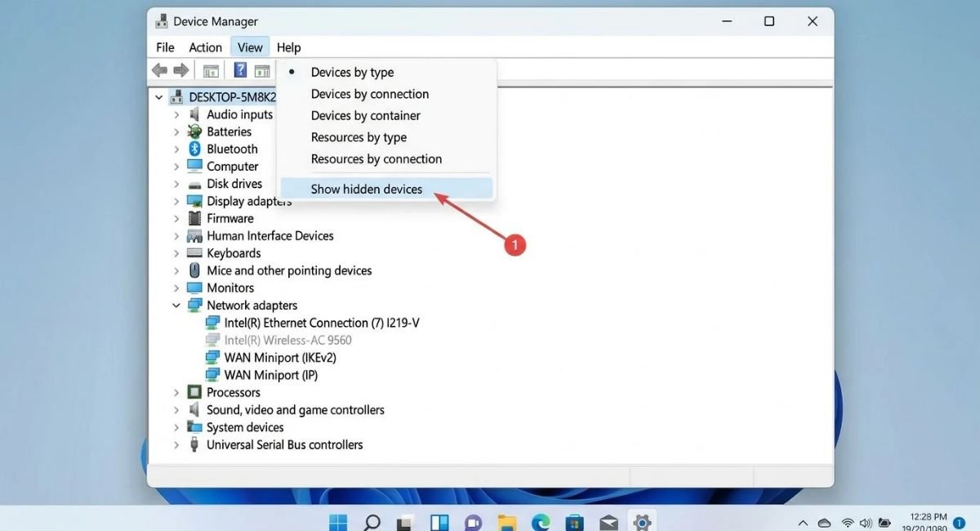980x531 pixels.
Task: Expand the Universal Serial Bus controllers category
Action: click(x=176, y=444)
